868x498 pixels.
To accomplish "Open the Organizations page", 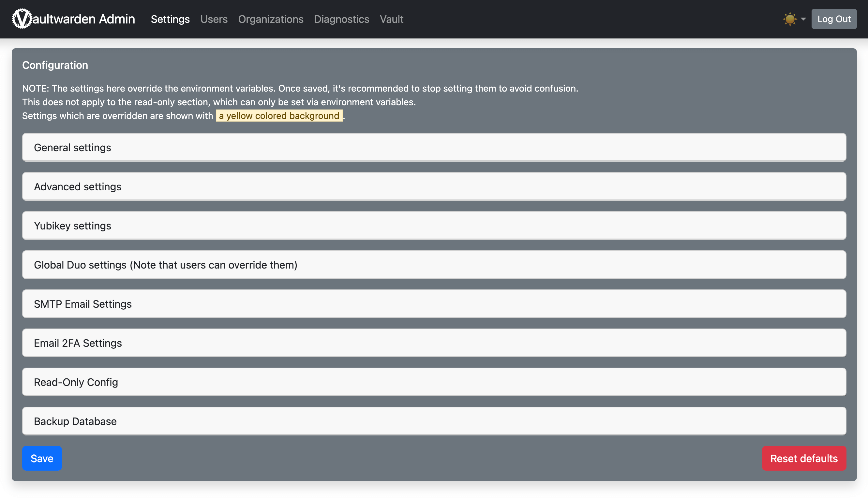I will click(271, 19).
